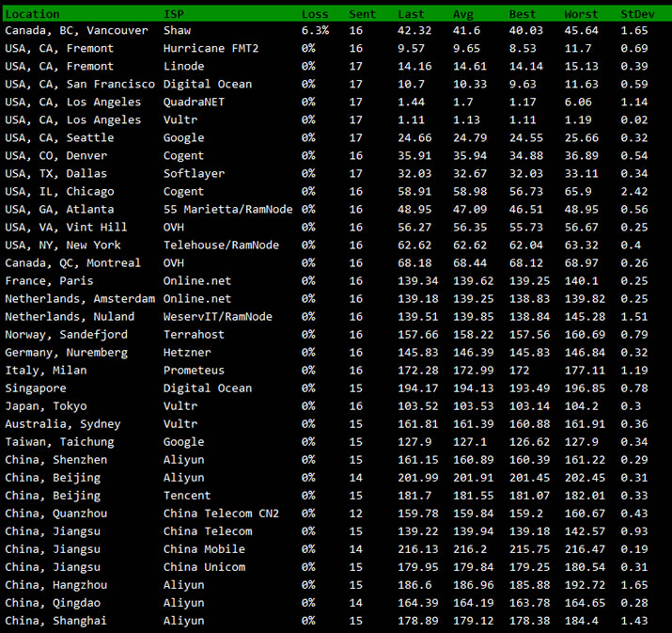This screenshot has width=672, height=633.
Task: Select the 139.18 best value for China Telecom Jiangsu
Action: click(529, 531)
